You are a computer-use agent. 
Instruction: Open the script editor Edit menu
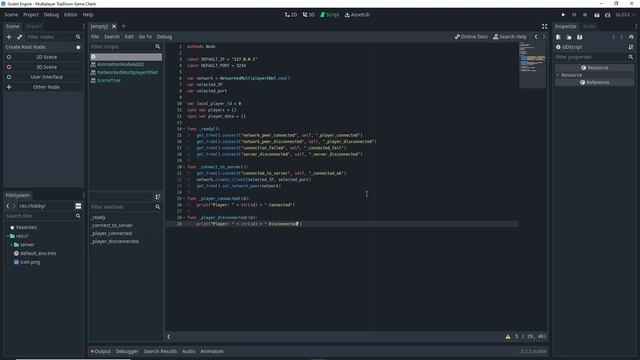pos(129,37)
